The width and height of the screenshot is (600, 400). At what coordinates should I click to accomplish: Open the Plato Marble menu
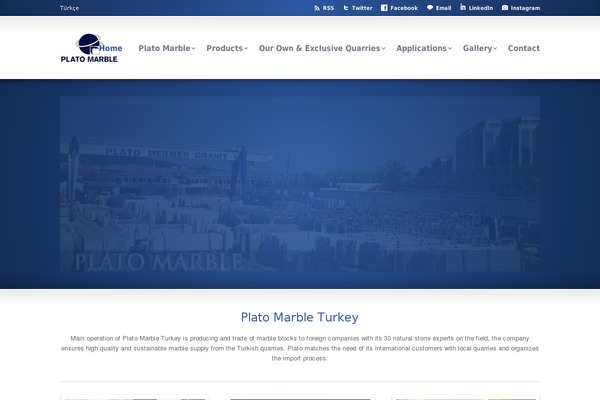tap(165, 48)
